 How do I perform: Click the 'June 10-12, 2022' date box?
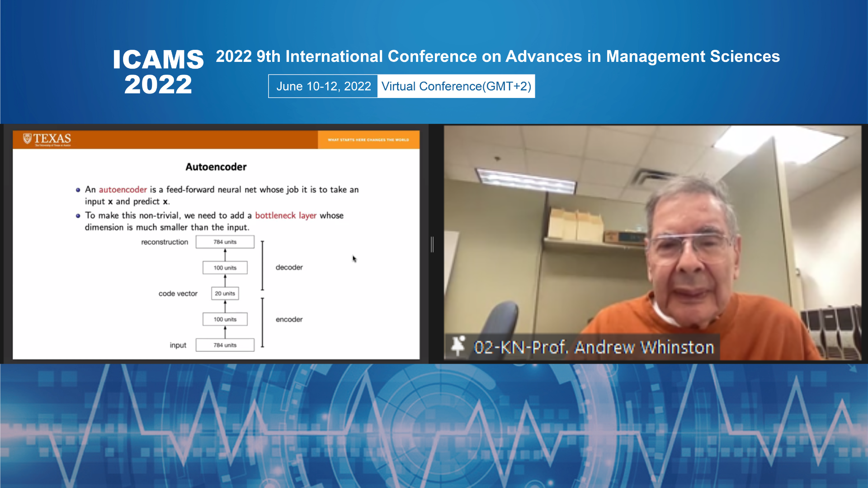tap(323, 86)
